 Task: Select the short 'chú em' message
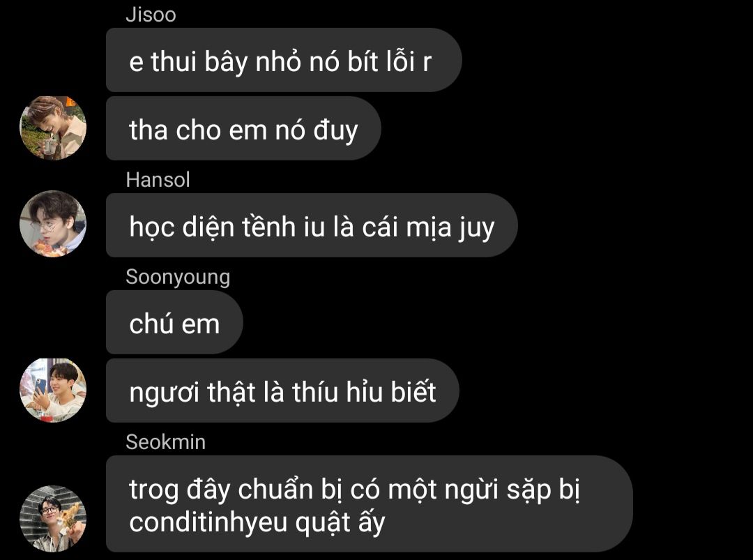tap(174, 322)
